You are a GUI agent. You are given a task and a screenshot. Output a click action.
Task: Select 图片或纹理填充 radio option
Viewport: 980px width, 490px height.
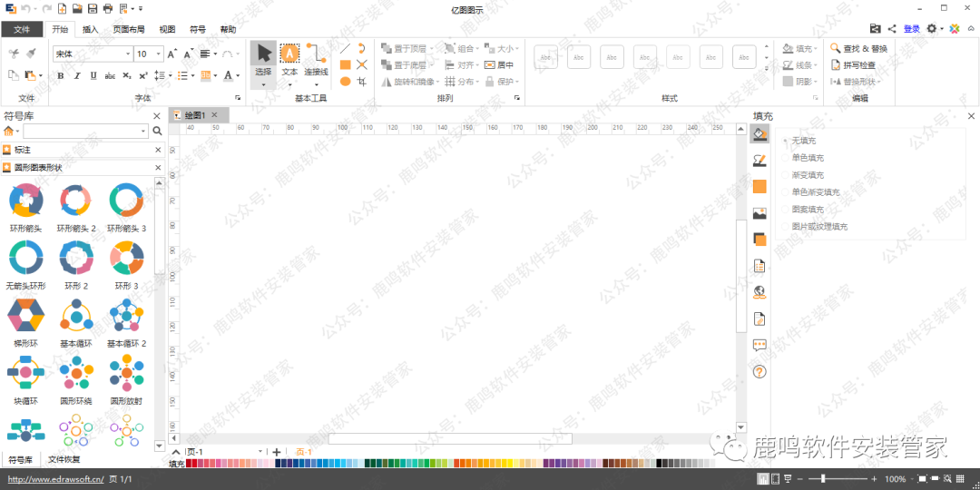(818, 227)
